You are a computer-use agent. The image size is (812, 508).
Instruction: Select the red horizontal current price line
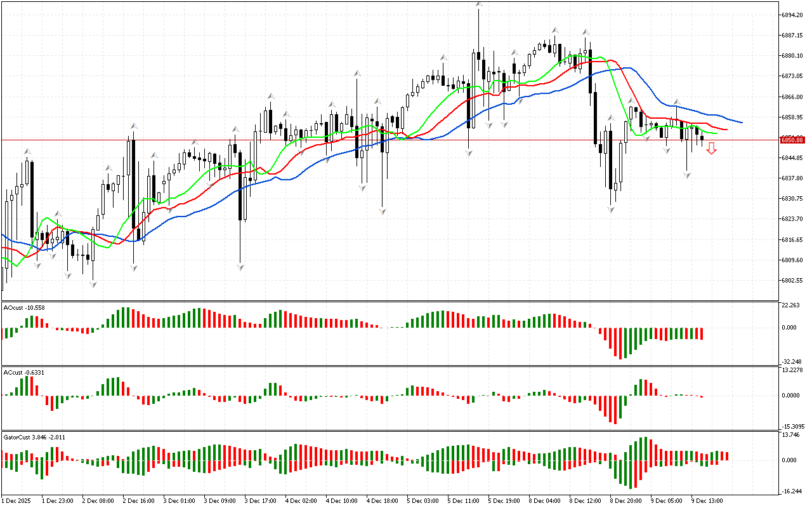381,140
